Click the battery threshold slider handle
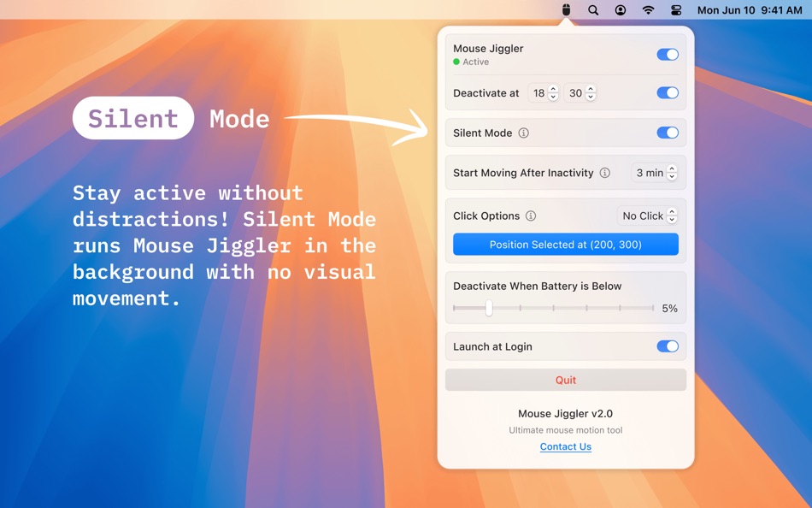 tap(488, 308)
